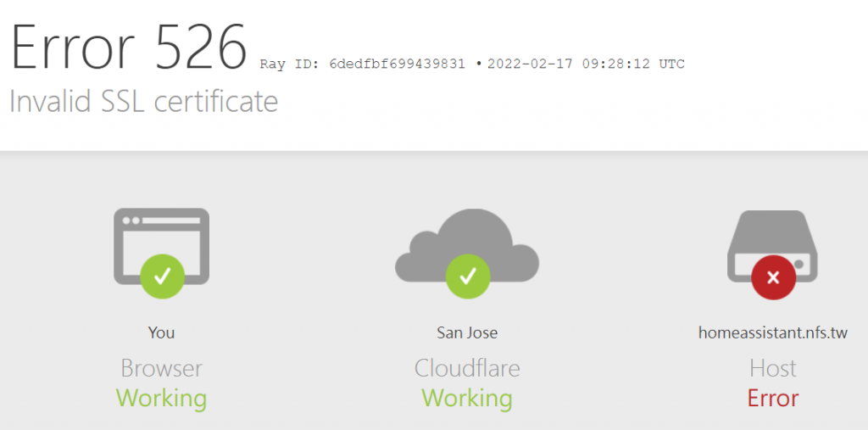Click the green checkmark on the cloud icon

point(468,276)
